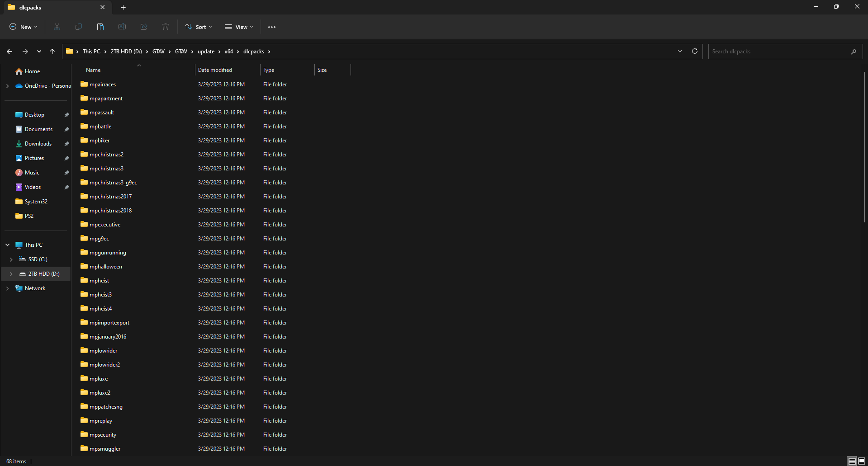Screen dimensions: 868x466
Task: Open the See more ellipsis menu
Action: click(x=271, y=27)
